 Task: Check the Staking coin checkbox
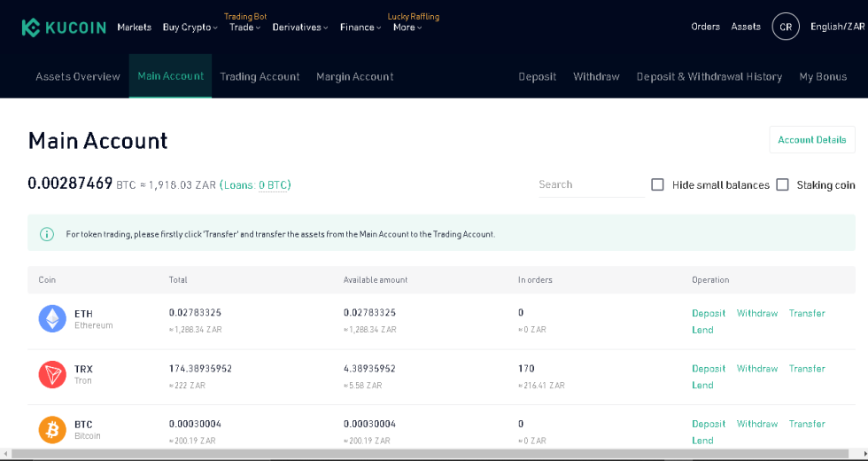click(x=782, y=184)
